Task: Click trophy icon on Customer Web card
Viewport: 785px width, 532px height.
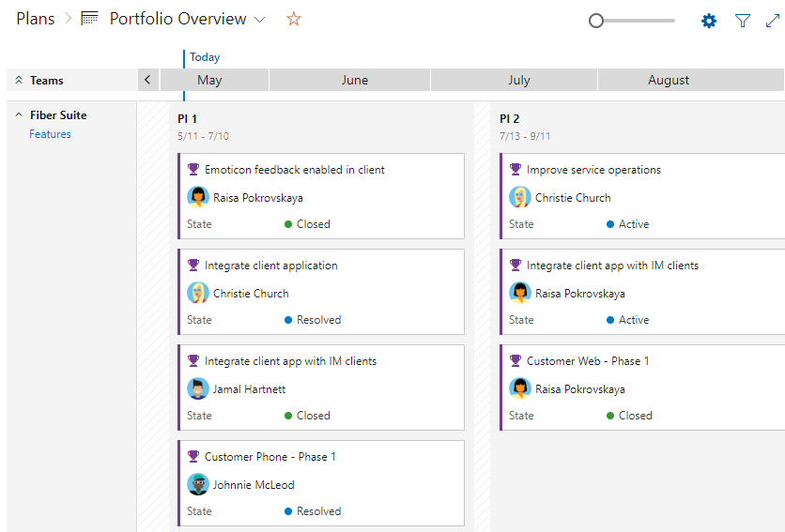Action: (516, 360)
